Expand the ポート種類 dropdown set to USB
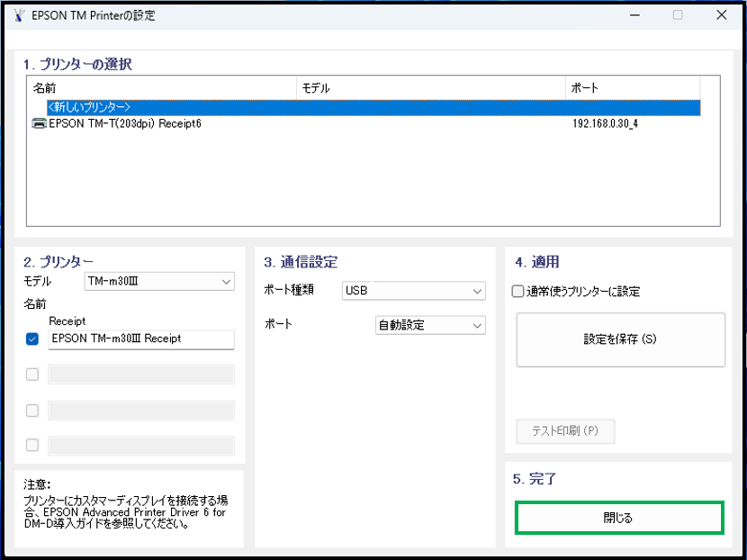 click(x=413, y=291)
